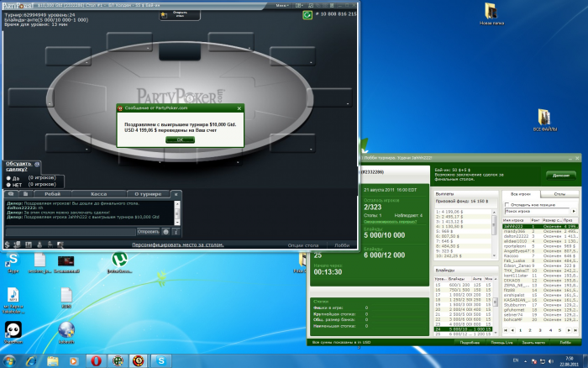Enable the track my position checkbox
Viewport: 588px width, 368px height.
click(x=507, y=204)
